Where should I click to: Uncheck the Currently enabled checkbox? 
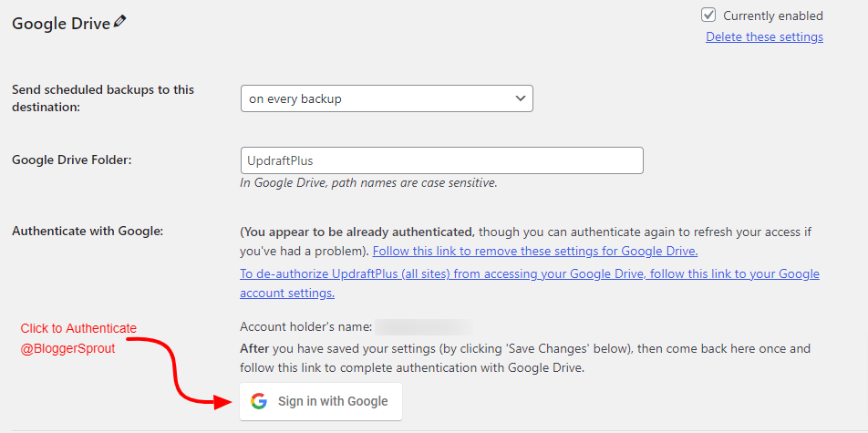pyautogui.click(x=708, y=15)
